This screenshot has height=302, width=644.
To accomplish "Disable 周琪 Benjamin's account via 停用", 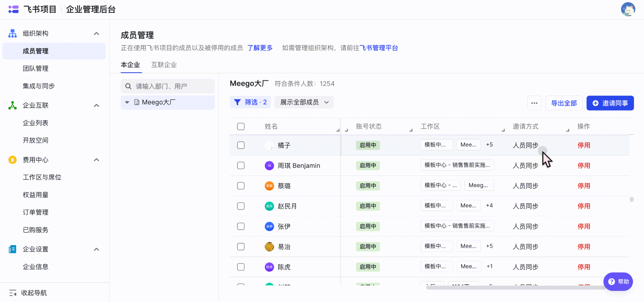I will 584,166.
